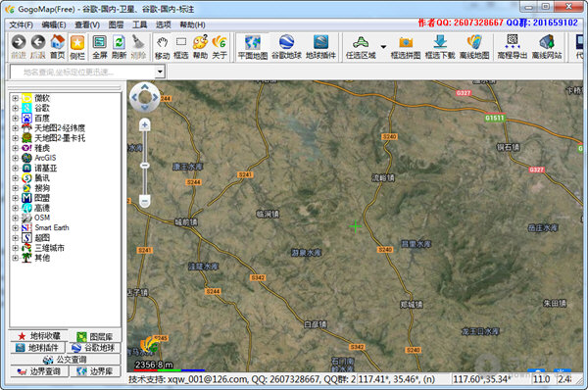Toggle the 侧栏 sidebar button
The height and width of the screenshot is (390, 588).
pos(77,46)
